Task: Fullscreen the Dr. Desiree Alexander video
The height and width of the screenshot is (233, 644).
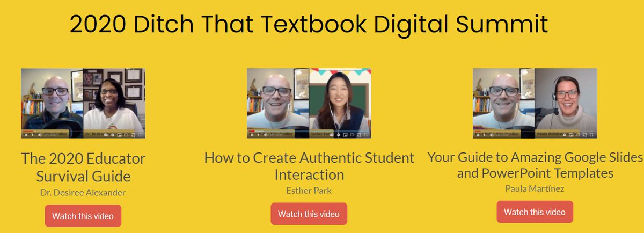Action: click(140, 135)
